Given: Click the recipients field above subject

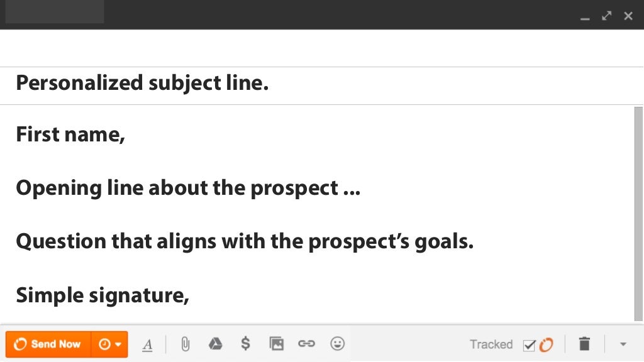Looking at the screenshot, I should (x=321, y=48).
